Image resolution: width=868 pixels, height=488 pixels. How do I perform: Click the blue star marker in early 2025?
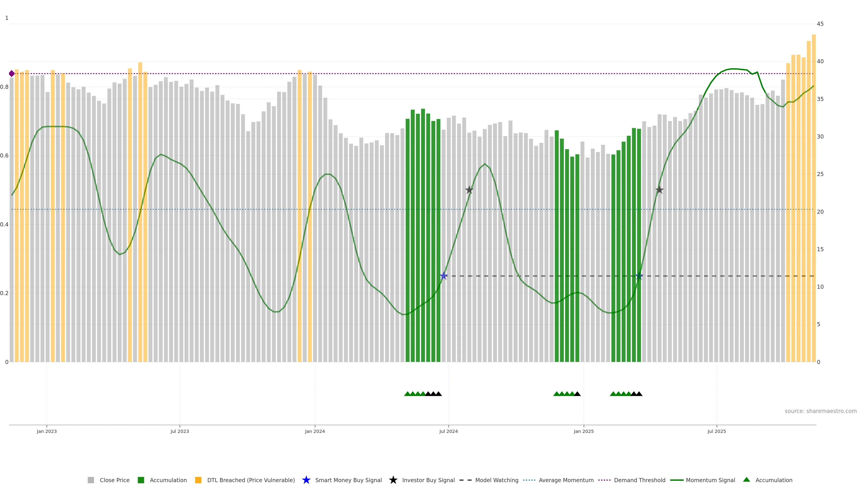click(639, 276)
